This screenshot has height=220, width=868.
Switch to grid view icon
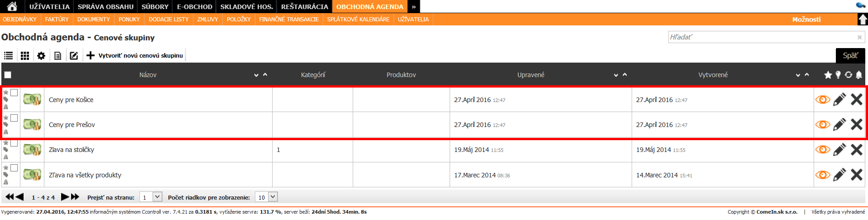[25, 56]
